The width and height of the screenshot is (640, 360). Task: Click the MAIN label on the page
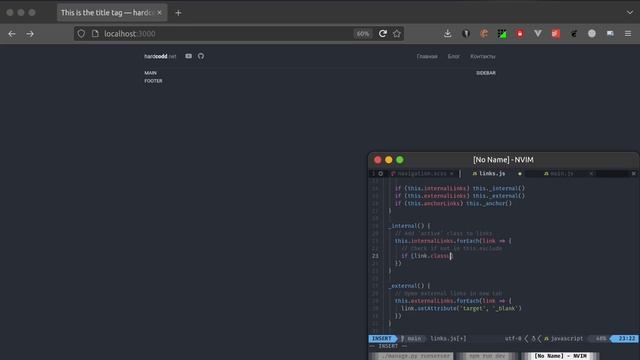click(150, 73)
